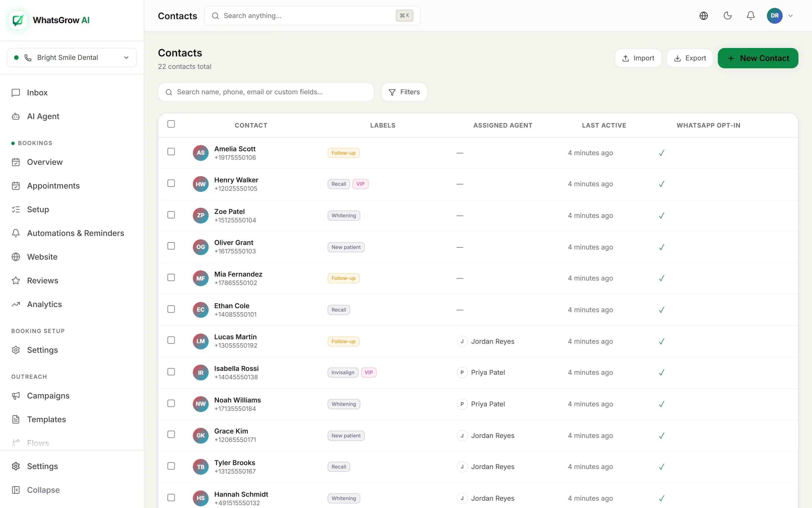The height and width of the screenshot is (508, 812).
Task: Check the box for Henry Walker
Action: 171,183
